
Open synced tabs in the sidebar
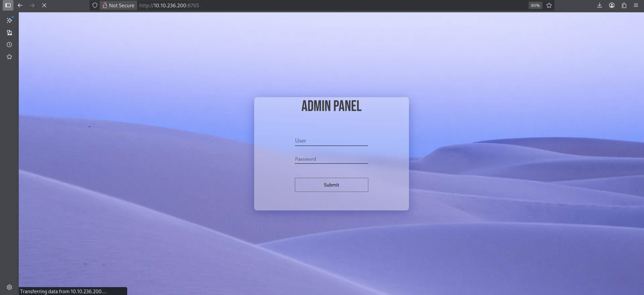point(9,33)
